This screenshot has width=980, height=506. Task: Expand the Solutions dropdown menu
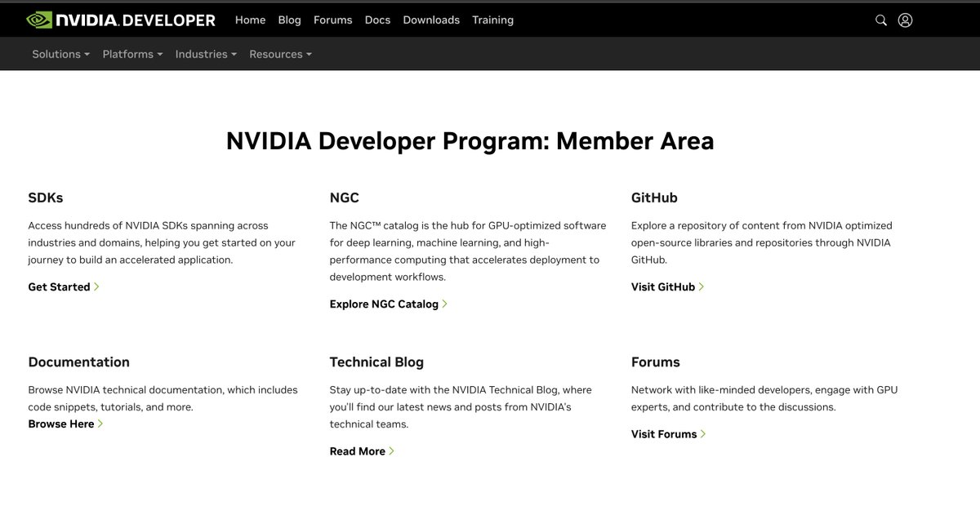61,54
